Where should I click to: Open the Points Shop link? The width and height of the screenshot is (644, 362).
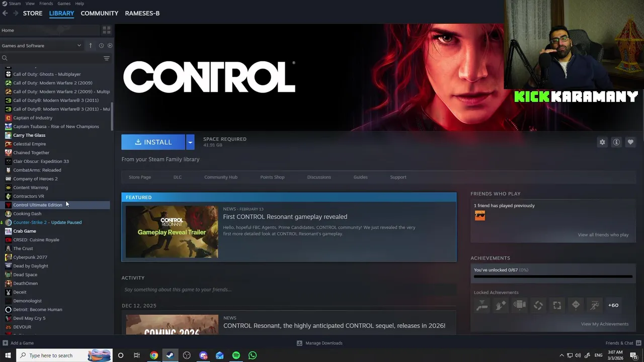click(272, 177)
